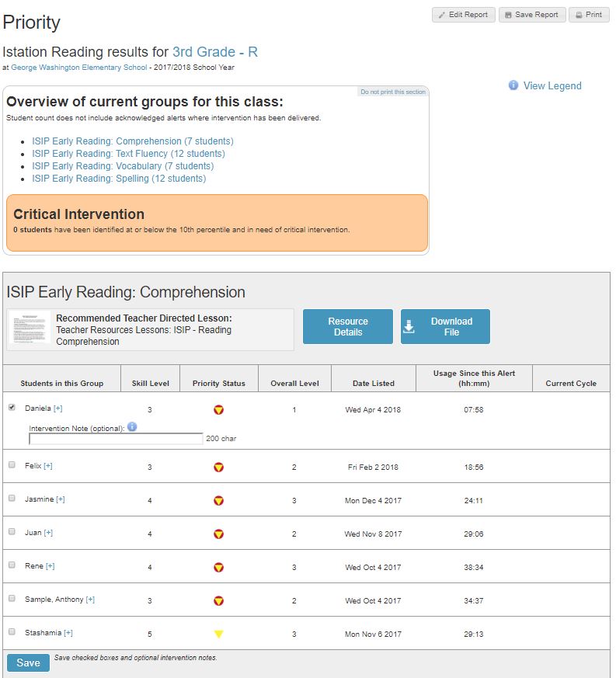Expand Daniela's details with [+]
Viewport: 616px width, 678px height.
58,409
